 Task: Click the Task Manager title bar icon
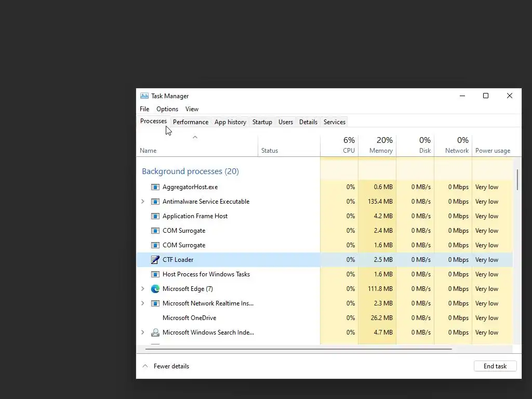(144, 96)
